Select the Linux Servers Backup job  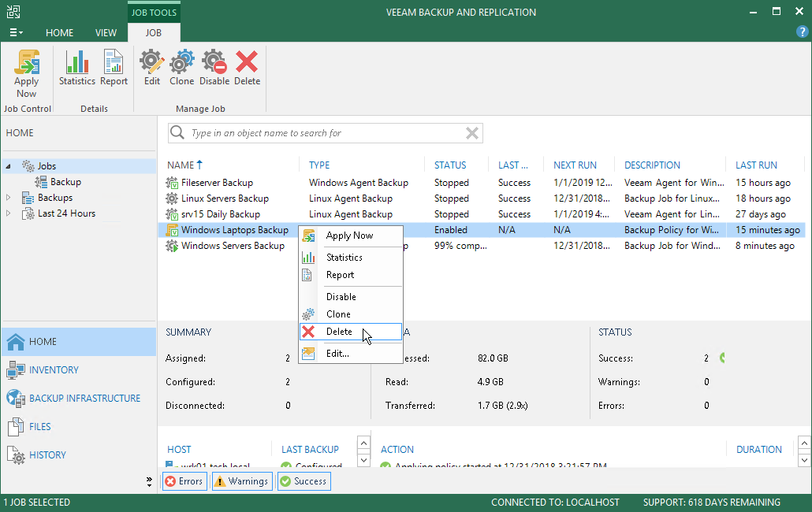pyautogui.click(x=482, y=198)
